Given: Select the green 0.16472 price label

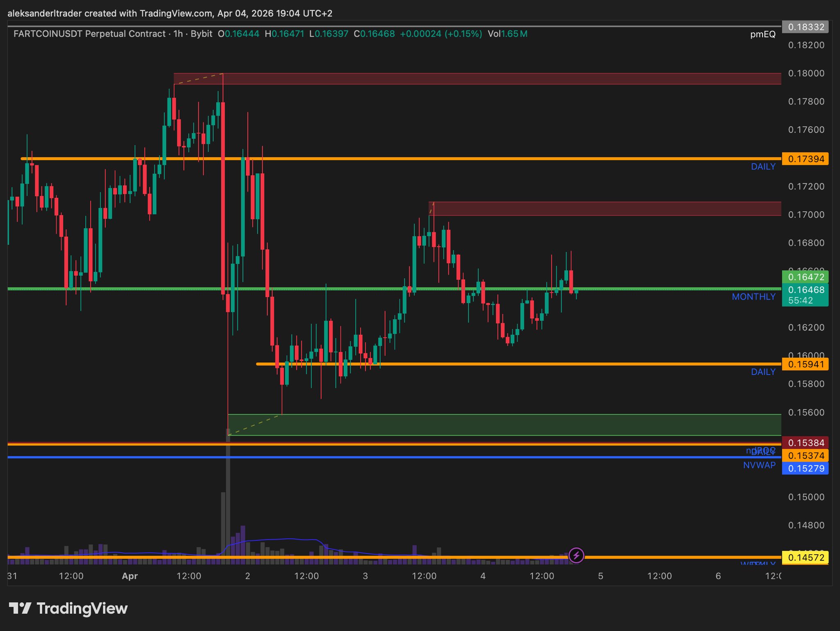Looking at the screenshot, I should (x=805, y=277).
